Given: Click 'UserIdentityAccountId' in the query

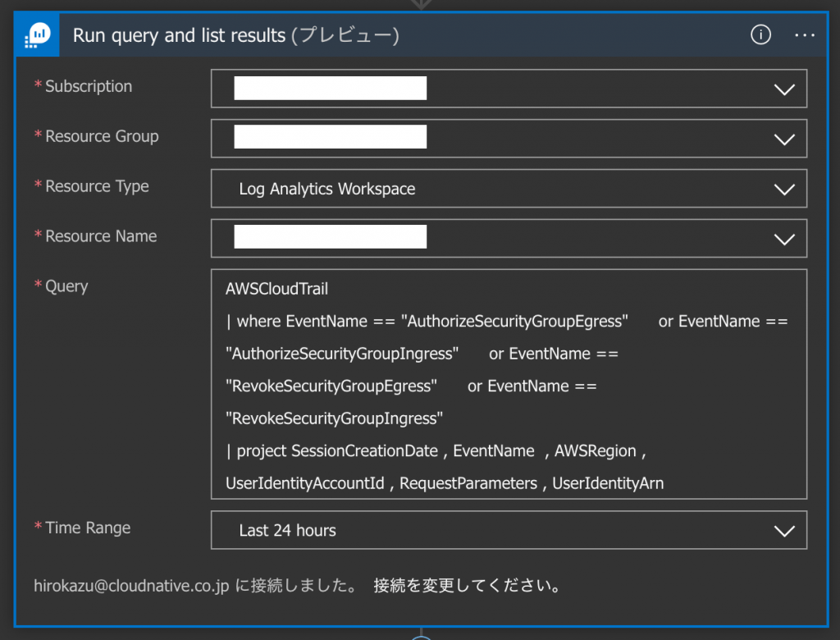Looking at the screenshot, I should [x=305, y=483].
